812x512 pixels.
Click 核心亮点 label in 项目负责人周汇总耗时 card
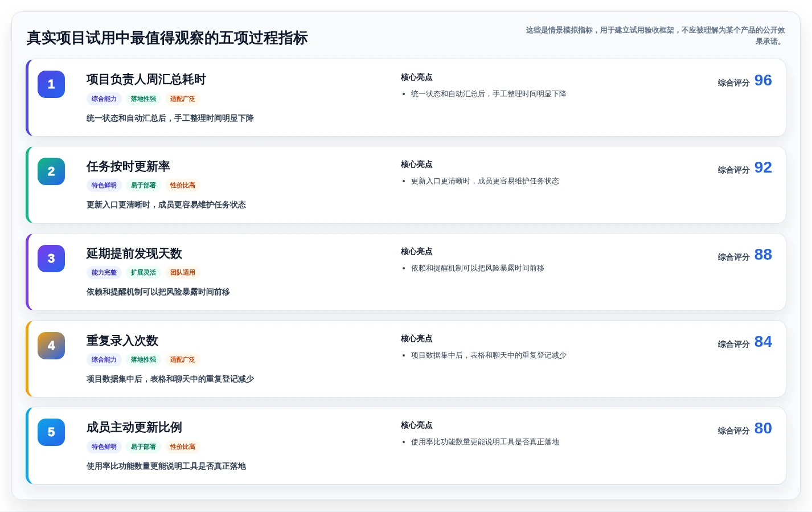click(417, 77)
